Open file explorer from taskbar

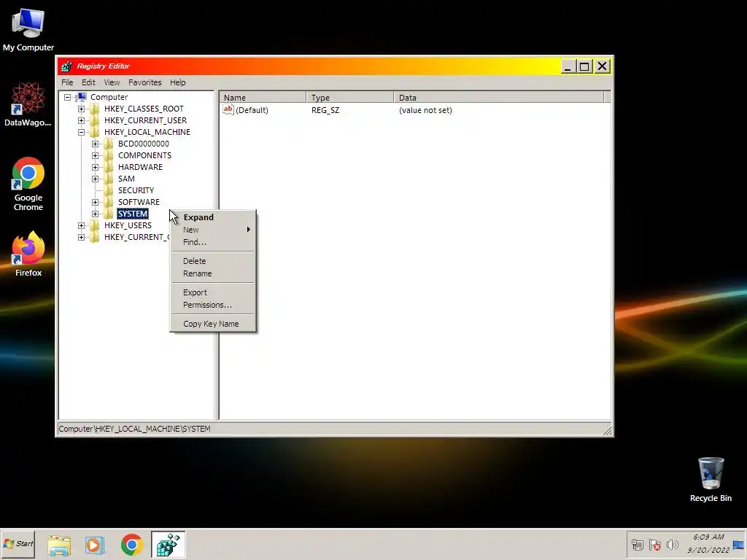[x=59, y=545]
